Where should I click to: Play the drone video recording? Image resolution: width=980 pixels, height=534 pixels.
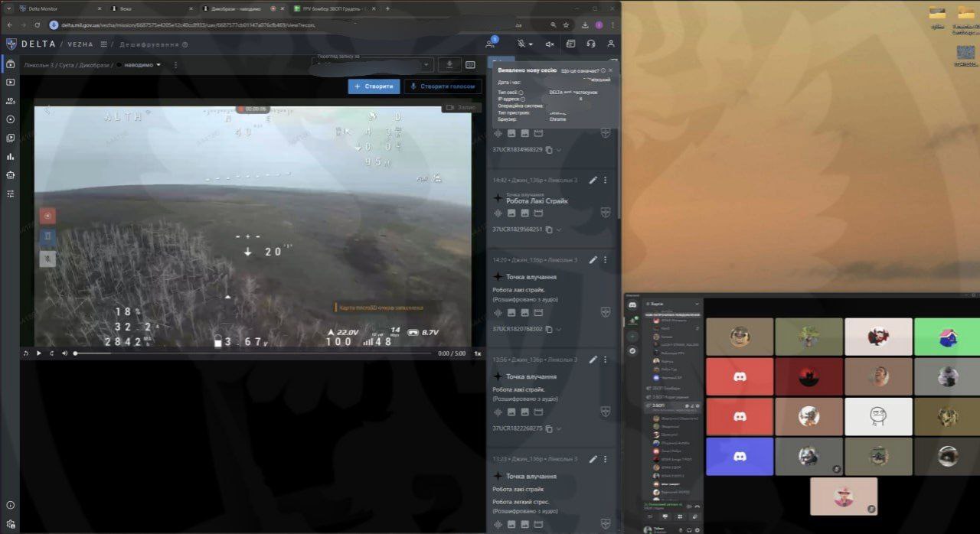pyautogui.click(x=39, y=353)
